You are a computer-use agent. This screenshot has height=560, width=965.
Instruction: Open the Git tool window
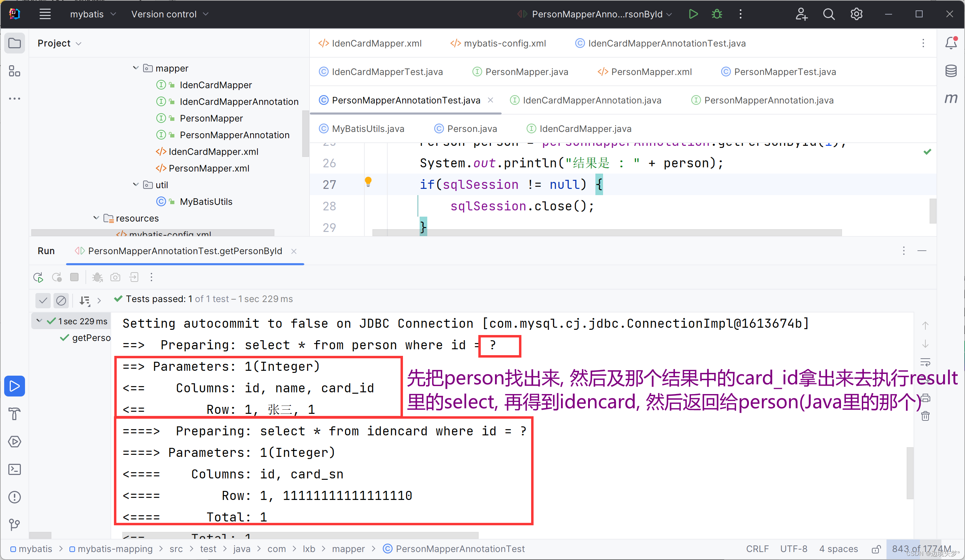pos(15,524)
